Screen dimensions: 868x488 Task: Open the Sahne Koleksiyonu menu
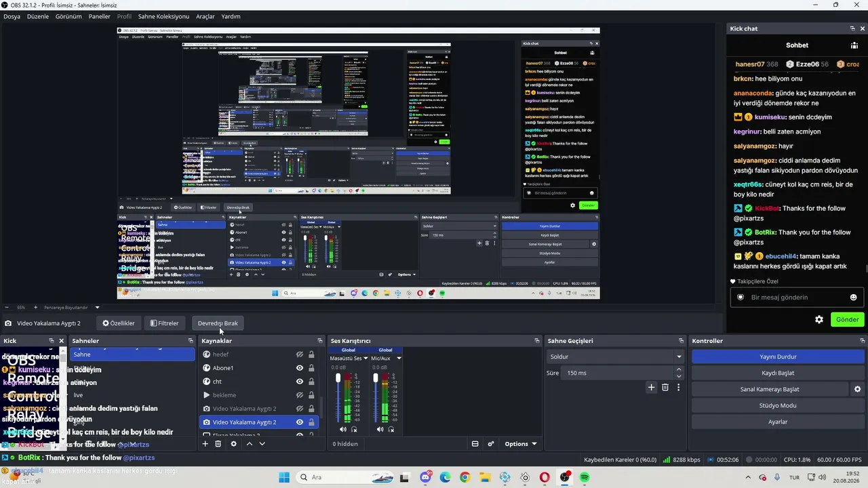(163, 16)
